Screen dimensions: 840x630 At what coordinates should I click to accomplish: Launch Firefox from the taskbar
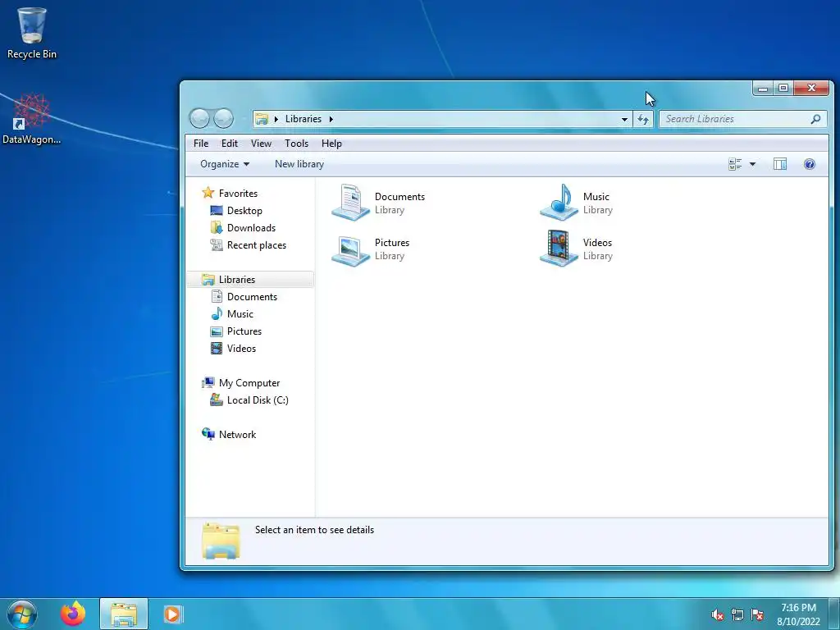73,614
